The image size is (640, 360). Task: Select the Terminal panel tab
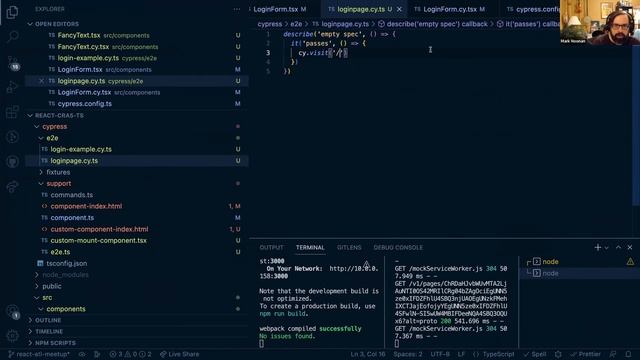(310, 247)
